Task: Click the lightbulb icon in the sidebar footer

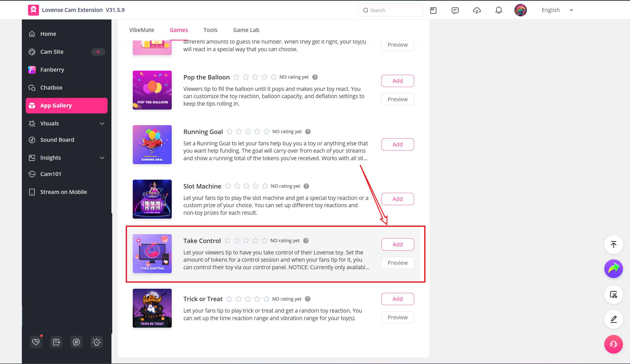Action: coord(97,342)
